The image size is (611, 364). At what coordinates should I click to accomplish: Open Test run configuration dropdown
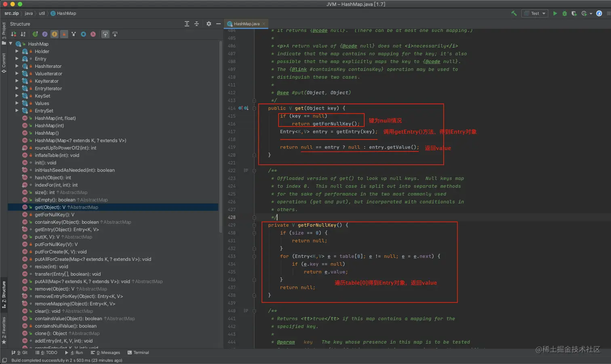535,13
